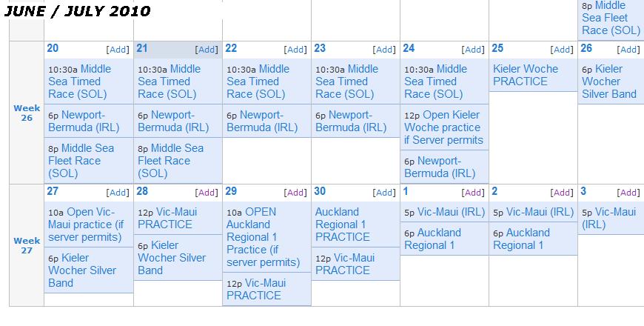Open Open Vic-Maui practice event on 27th
Viewport: 644px width, 326px height.
(86, 224)
